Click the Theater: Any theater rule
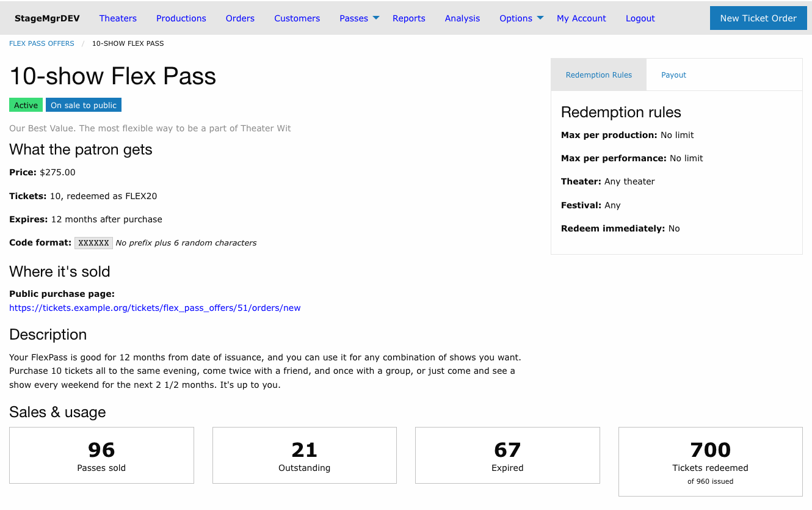The width and height of the screenshot is (812, 510). (x=608, y=181)
